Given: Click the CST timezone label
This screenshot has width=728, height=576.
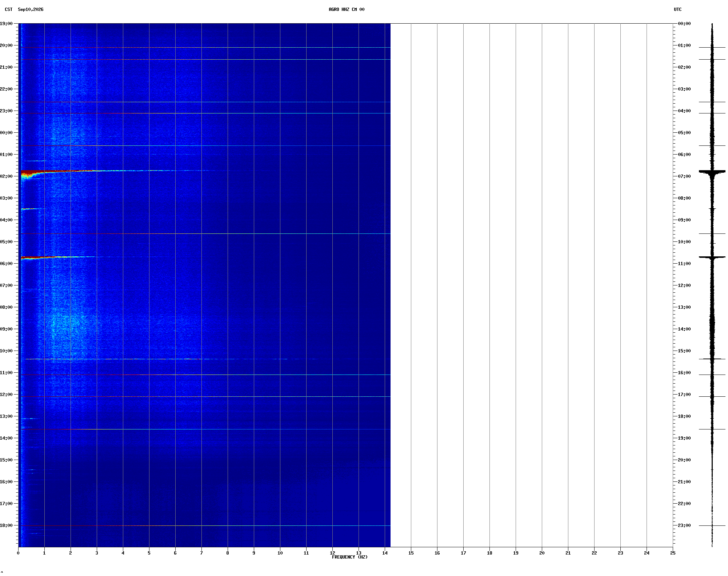Looking at the screenshot, I should 9,9.
